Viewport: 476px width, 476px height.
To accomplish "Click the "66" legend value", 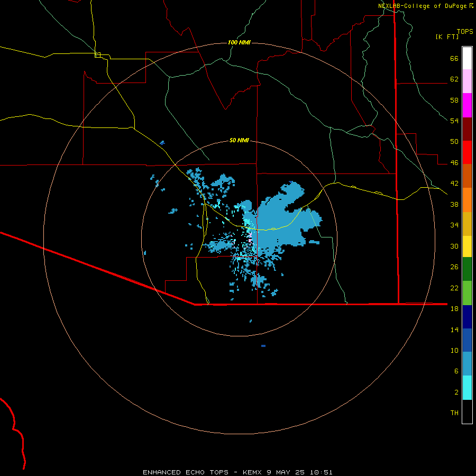I will [454, 59].
